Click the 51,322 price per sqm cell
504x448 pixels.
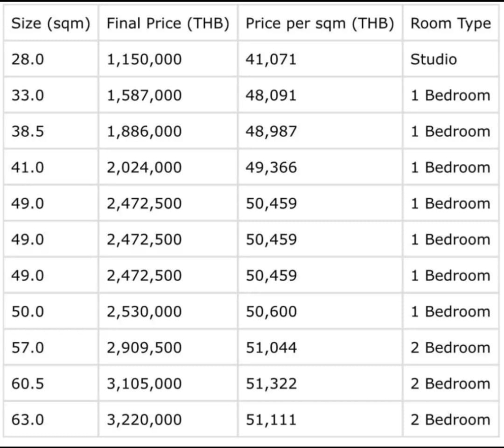pyautogui.click(x=271, y=384)
